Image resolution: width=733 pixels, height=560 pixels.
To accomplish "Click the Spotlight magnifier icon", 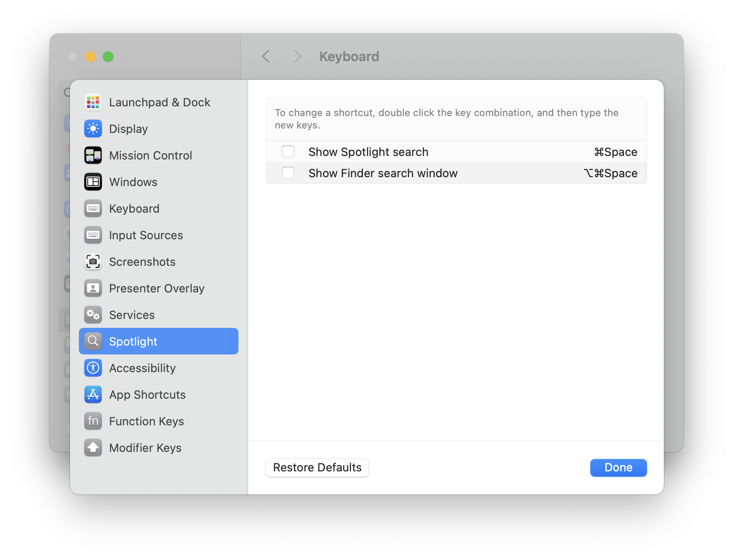I will pos(93,341).
